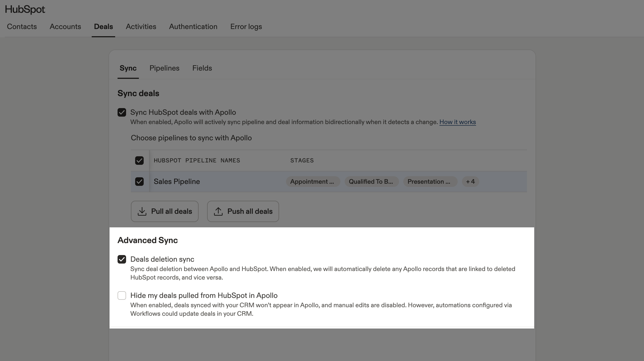Select the Deals tab
644x361 pixels.
pos(103,27)
